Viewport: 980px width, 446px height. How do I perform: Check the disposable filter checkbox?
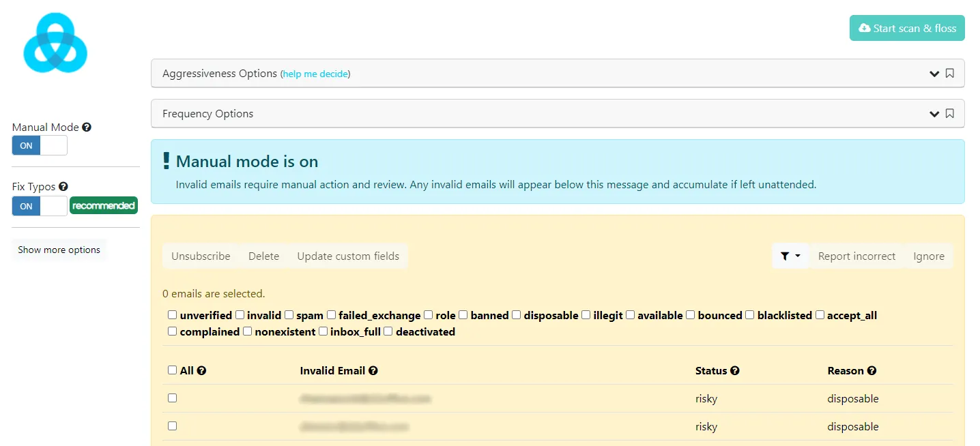(517, 315)
